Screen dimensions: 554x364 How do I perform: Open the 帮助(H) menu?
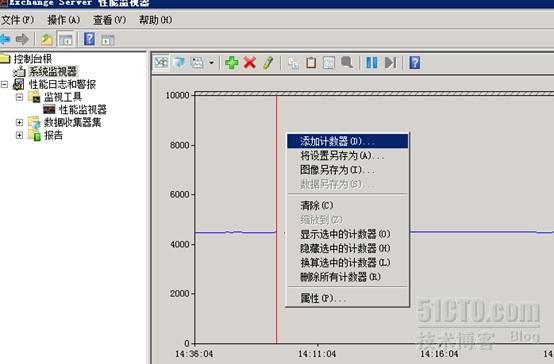155,20
